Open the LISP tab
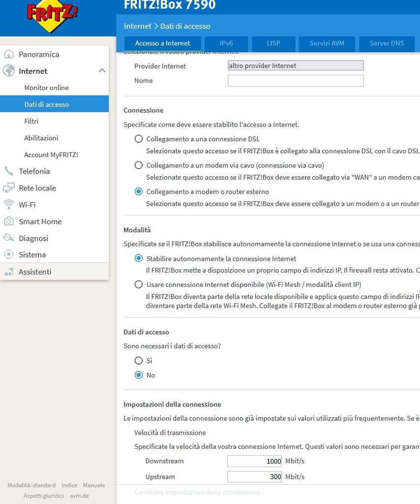420x504 pixels. (273, 43)
